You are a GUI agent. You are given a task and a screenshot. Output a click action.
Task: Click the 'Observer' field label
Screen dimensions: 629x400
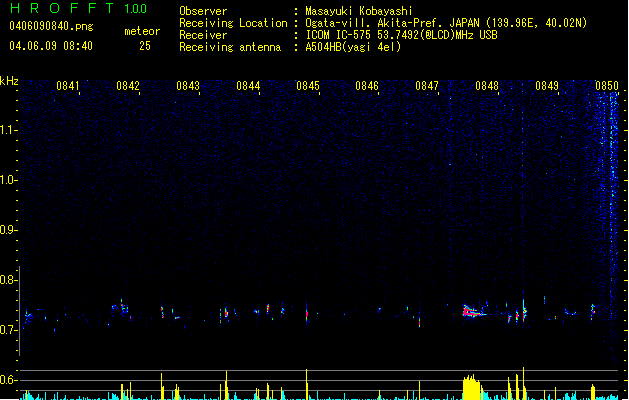click(x=203, y=11)
